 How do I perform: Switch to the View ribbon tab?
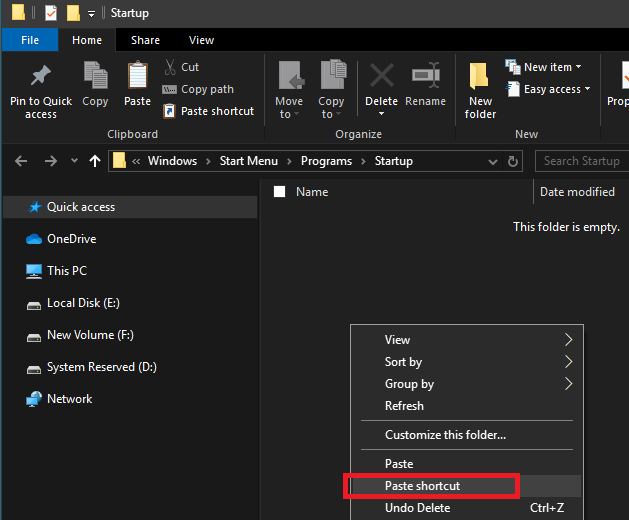click(x=201, y=40)
